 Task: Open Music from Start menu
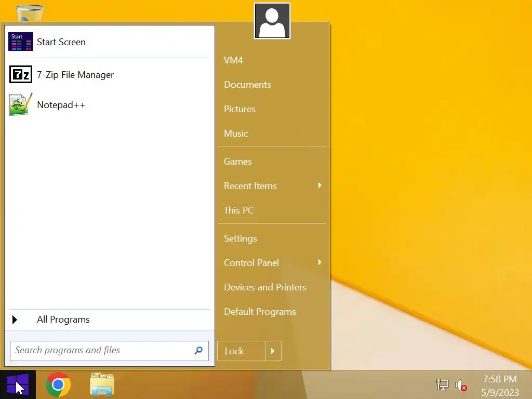pos(236,134)
